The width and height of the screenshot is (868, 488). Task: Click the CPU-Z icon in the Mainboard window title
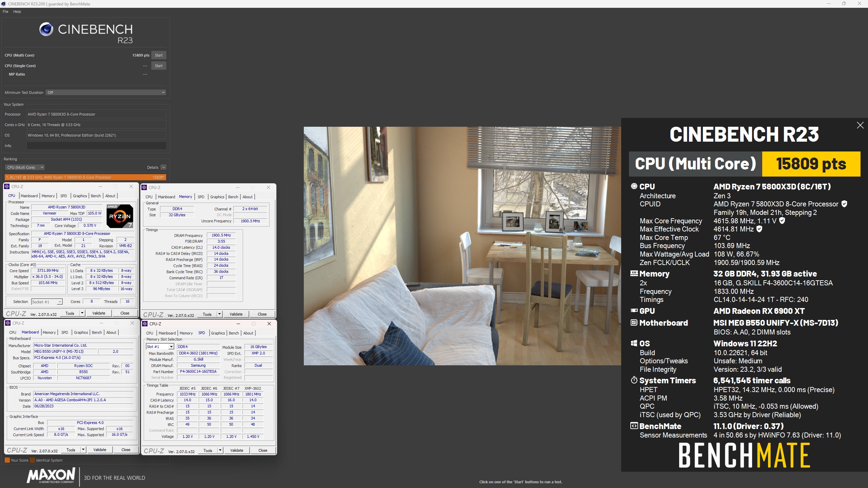point(8,323)
